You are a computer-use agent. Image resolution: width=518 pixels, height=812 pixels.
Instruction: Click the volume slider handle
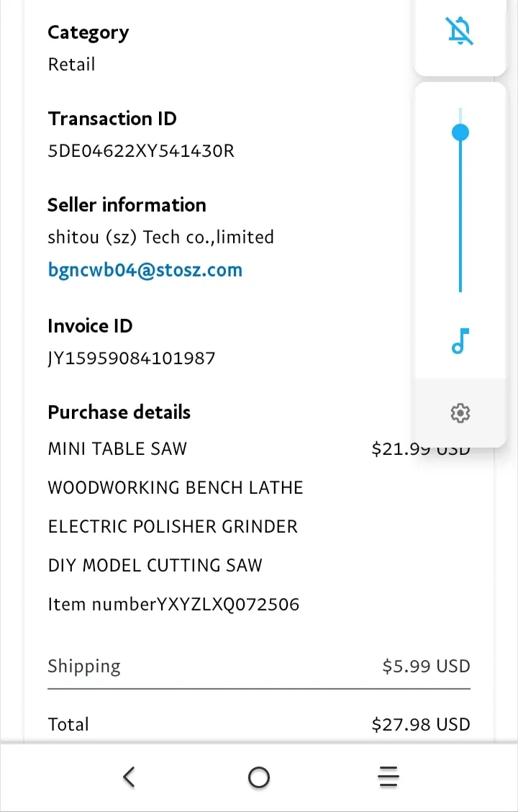(460, 132)
